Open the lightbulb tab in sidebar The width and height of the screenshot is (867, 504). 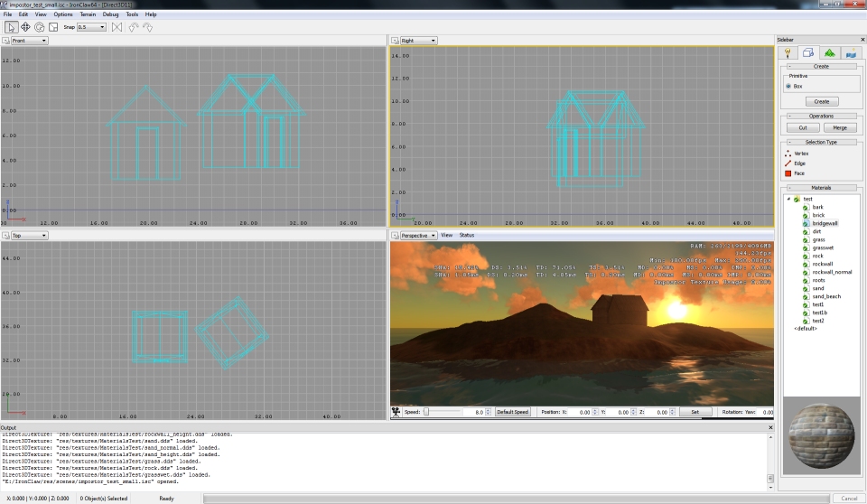788,53
